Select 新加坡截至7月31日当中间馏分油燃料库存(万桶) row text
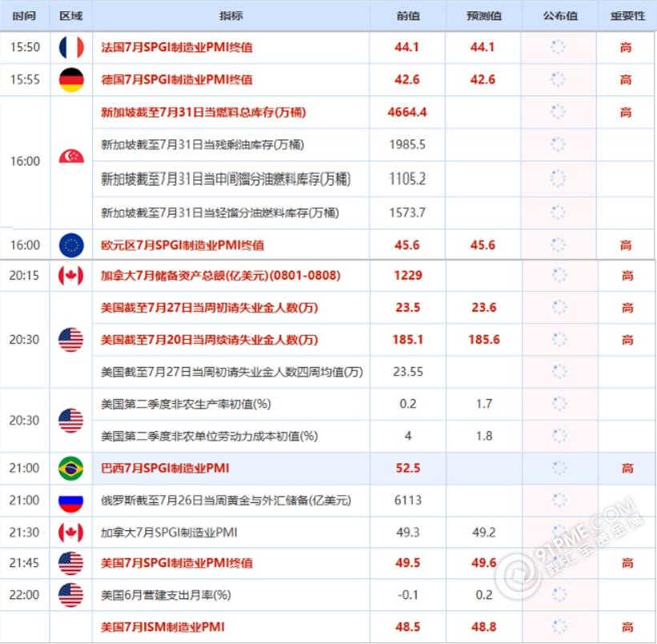The image size is (657, 644). (225, 179)
